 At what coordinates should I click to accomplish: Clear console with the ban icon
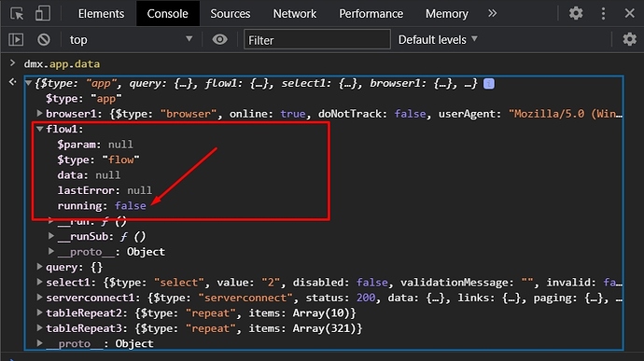[x=44, y=40]
